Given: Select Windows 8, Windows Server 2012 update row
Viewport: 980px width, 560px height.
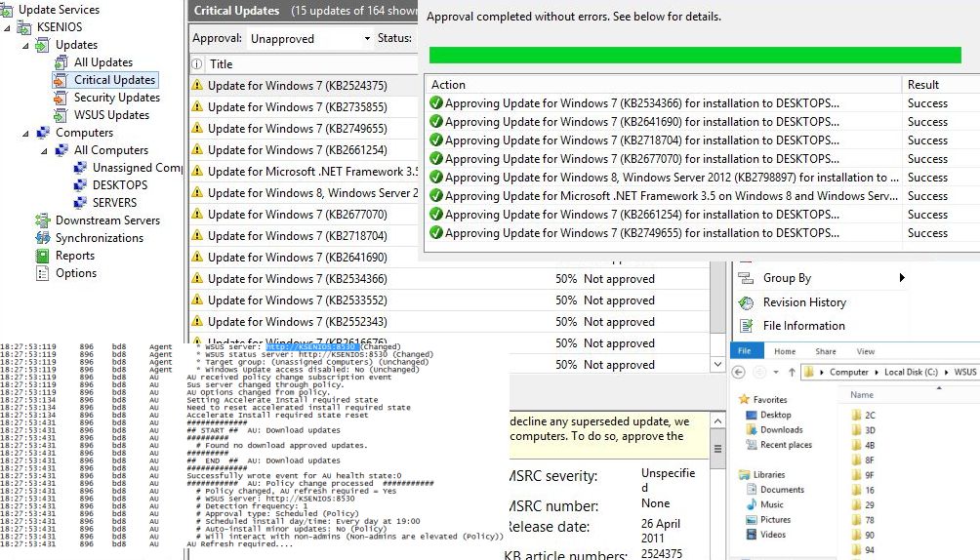Looking at the screenshot, I should 304,192.
